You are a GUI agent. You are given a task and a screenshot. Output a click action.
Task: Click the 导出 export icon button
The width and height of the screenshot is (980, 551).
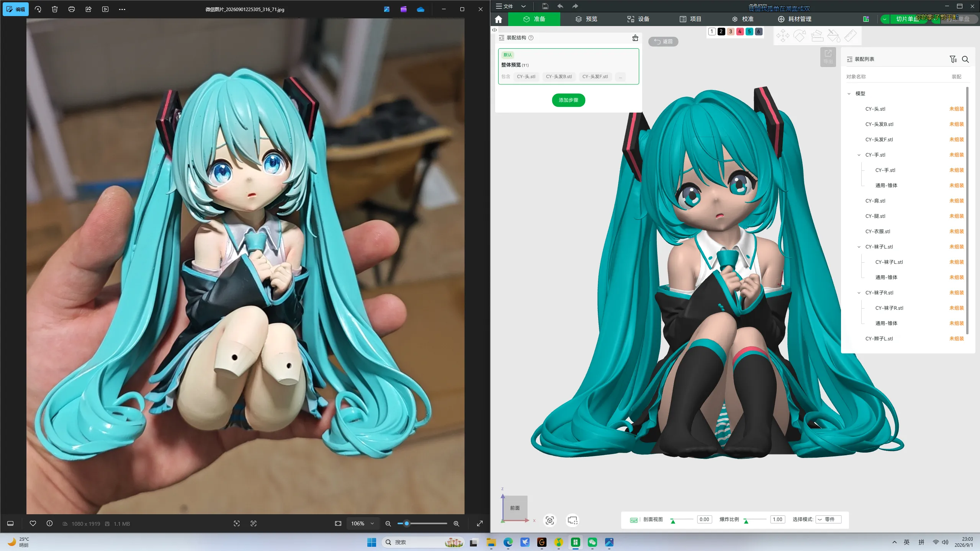coord(828,57)
